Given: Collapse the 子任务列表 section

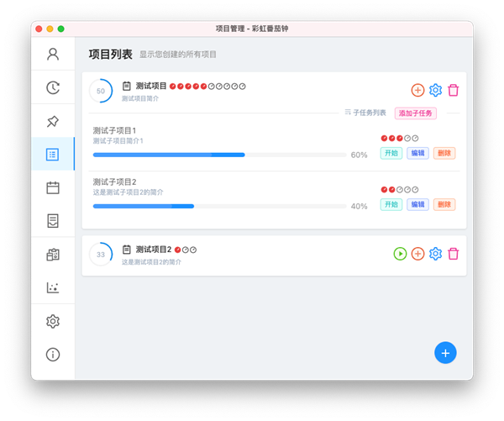Looking at the screenshot, I should click(365, 113).
